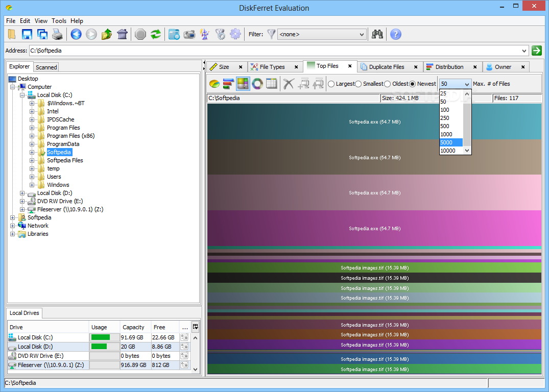Switch to the Size tab
Image resolution: width=549 pixels, height=392 pixels.
coord(224,67)
